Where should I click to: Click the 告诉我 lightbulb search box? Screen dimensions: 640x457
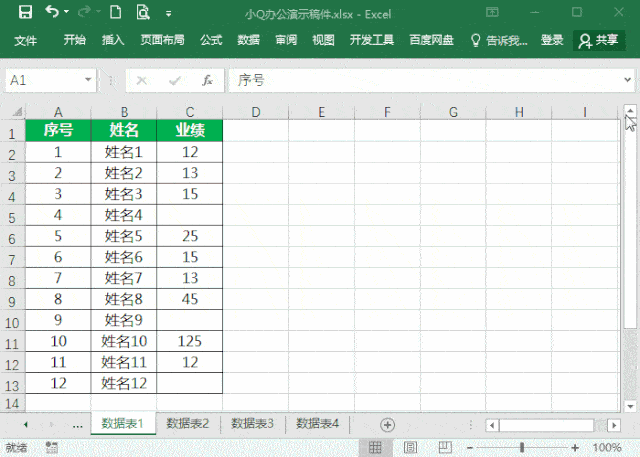tap(499, 40)
